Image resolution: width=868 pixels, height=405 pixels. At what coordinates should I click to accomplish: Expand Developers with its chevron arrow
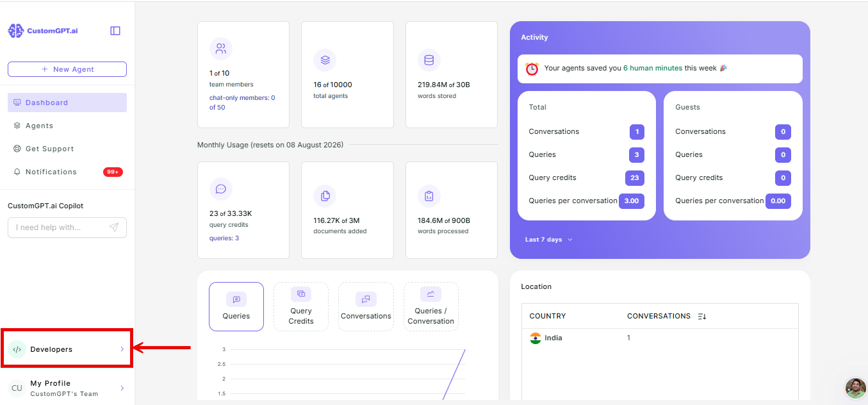(122, 349)
